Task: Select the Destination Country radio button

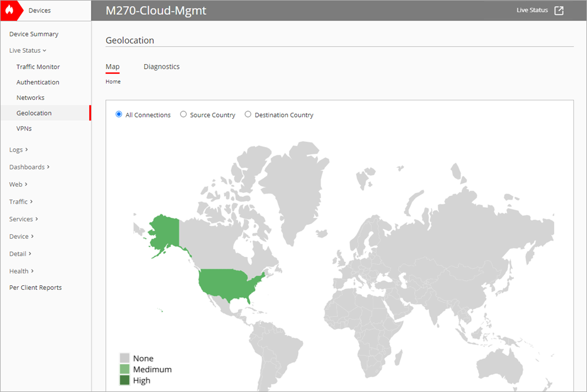Action: pos(248,114)
